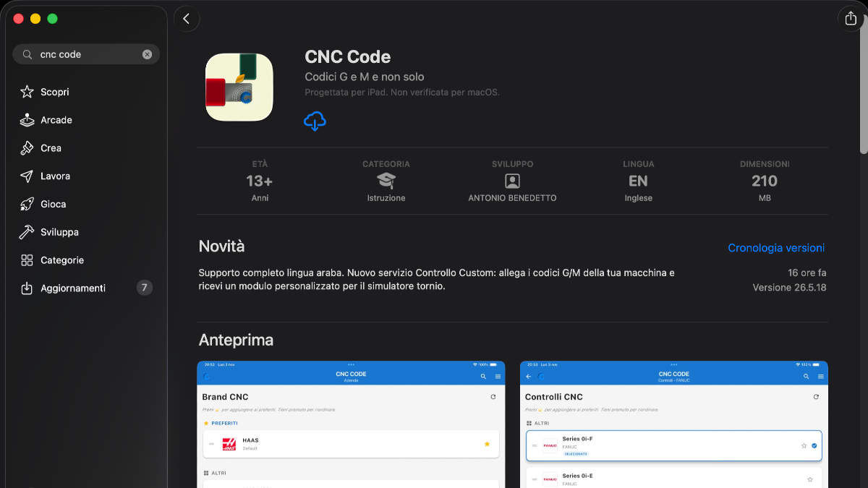Open Cronologia versioni link
Screen dimensions: 868x488
[776, 248]
